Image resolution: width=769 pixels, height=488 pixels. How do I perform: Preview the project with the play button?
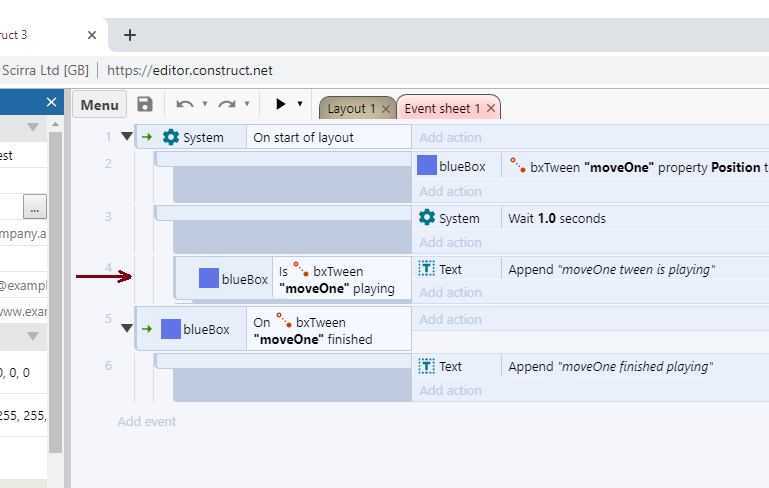coord(281,104)
